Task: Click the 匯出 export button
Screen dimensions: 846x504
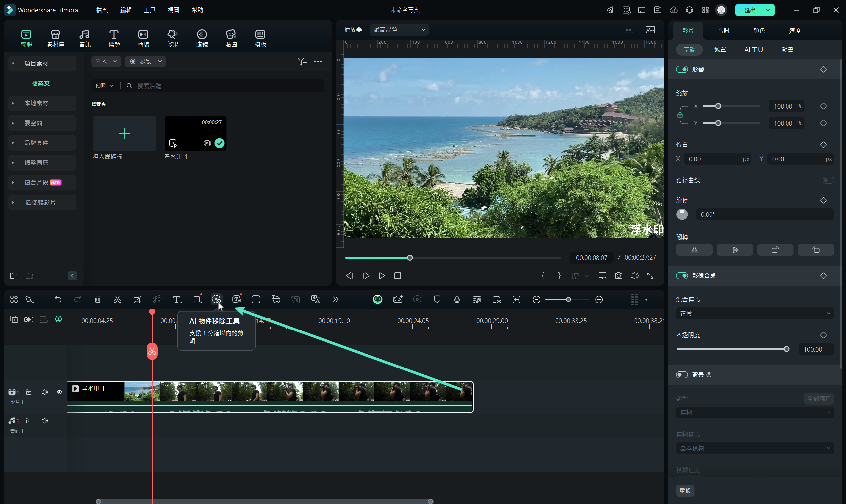Action: click(750, 10)
